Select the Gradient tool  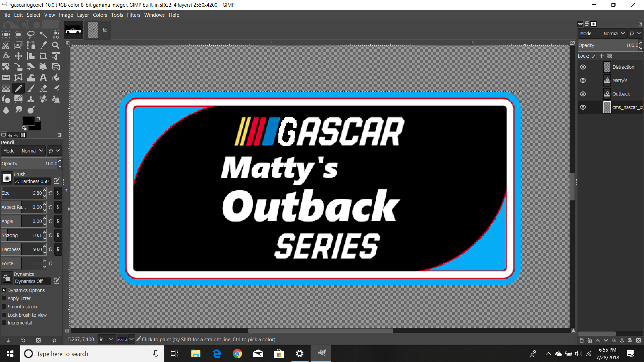[x=6, y=88]
